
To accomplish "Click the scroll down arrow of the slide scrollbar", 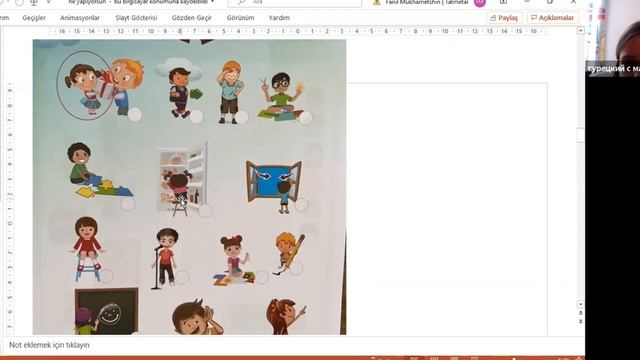I will [x=580, y=305].
